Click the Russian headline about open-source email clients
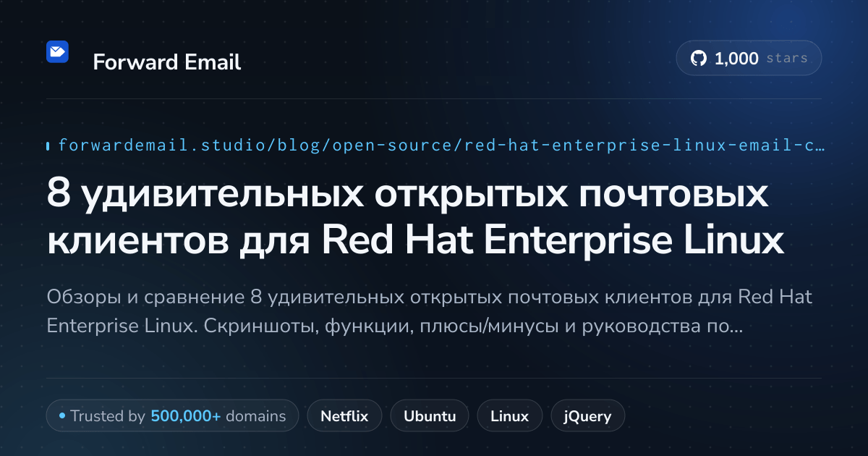 coord(416,217)
